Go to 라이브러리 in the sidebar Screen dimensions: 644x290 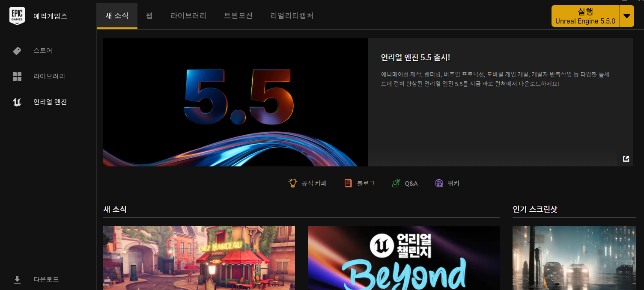(x=50, y=77)
